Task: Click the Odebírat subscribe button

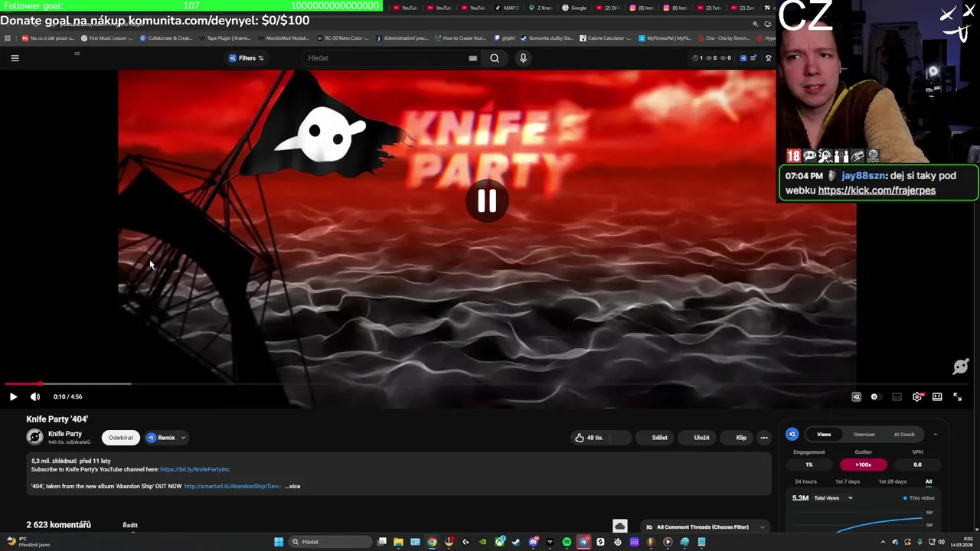Action: (x=121, y=438)
